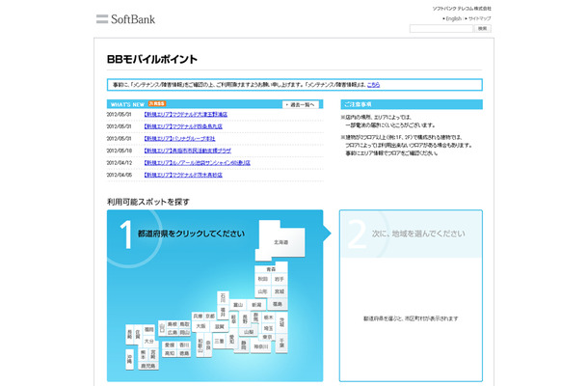Select 福島 prefecture tile
Viewport: 588px width, 386px height.
click(278, 304)
